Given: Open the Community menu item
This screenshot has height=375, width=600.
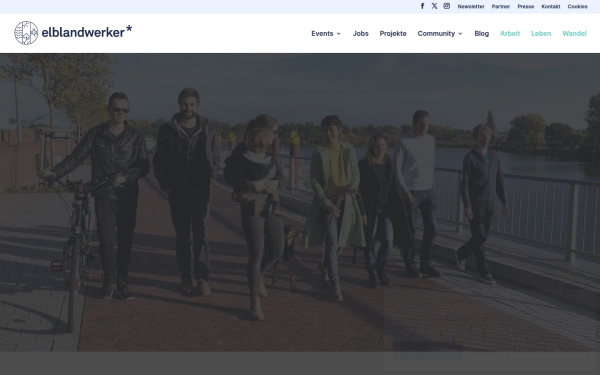Looking at the screenshot, I should pos(436,34).
